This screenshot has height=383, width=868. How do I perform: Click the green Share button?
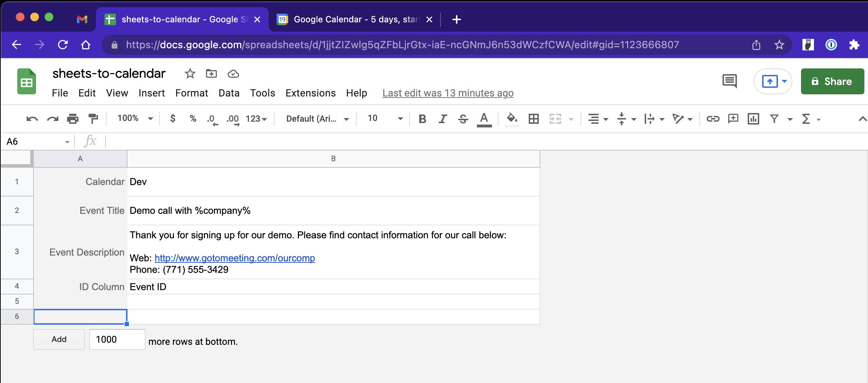832,81
